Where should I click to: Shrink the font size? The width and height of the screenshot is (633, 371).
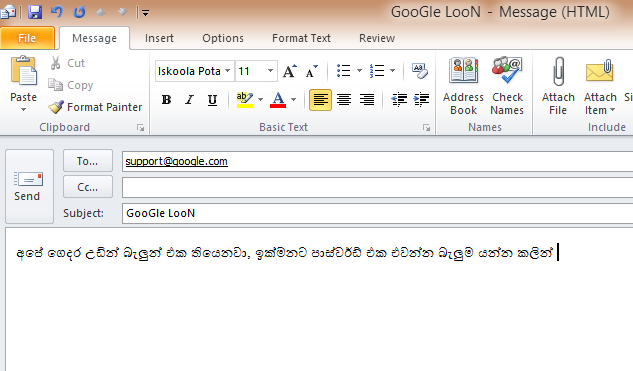point(311,71)
